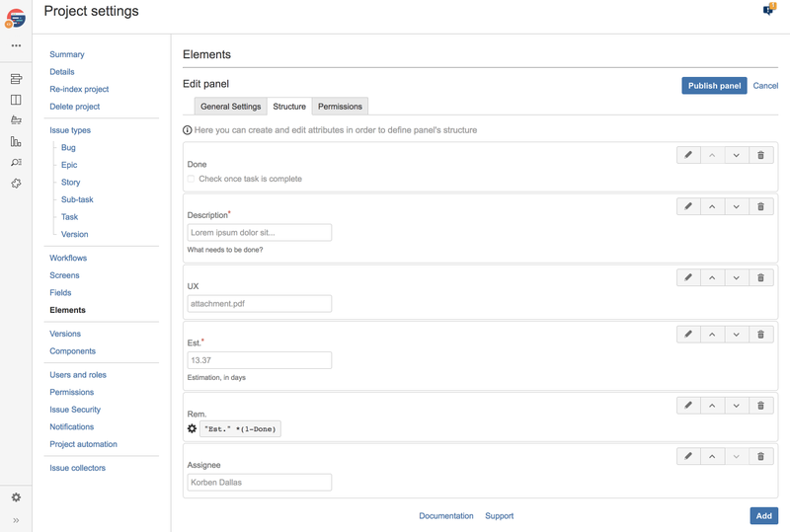790x532 pixels.
Task: Click the Publish panel button
Action: coord(714,86)
